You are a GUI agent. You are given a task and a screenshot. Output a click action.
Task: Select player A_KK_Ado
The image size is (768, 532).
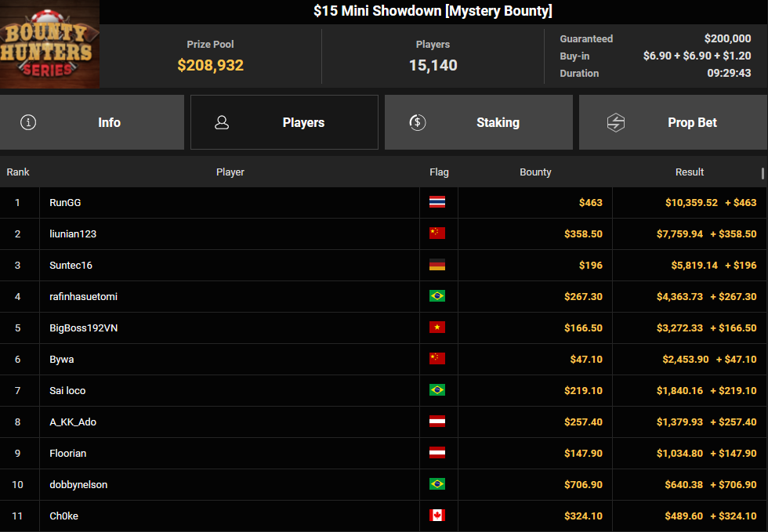click(x=73, y=422)
